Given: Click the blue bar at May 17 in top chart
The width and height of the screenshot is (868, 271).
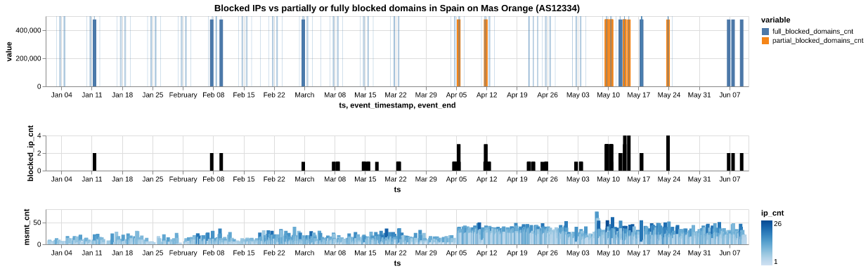Looking at the screenshot, I should (x=641, y=53).
